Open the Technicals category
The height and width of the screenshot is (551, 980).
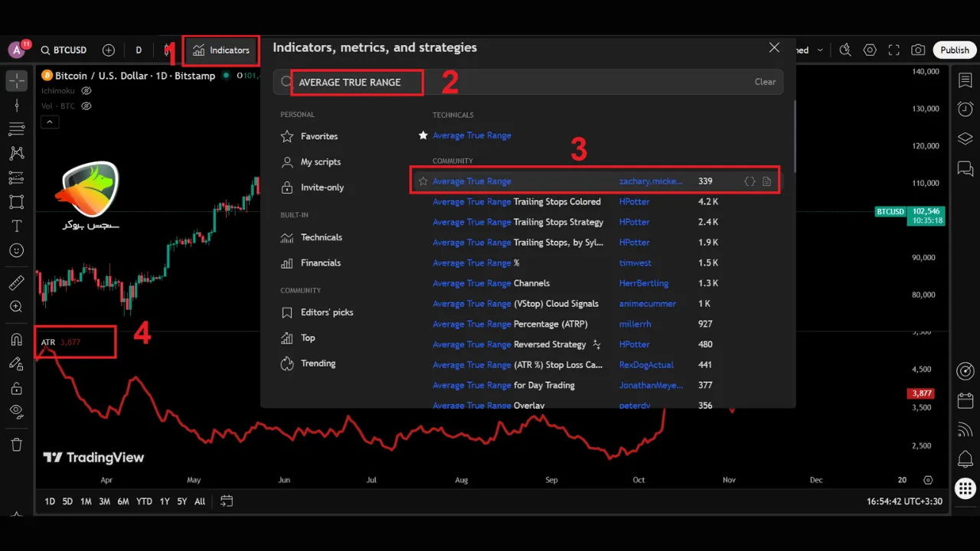(321, 237)
